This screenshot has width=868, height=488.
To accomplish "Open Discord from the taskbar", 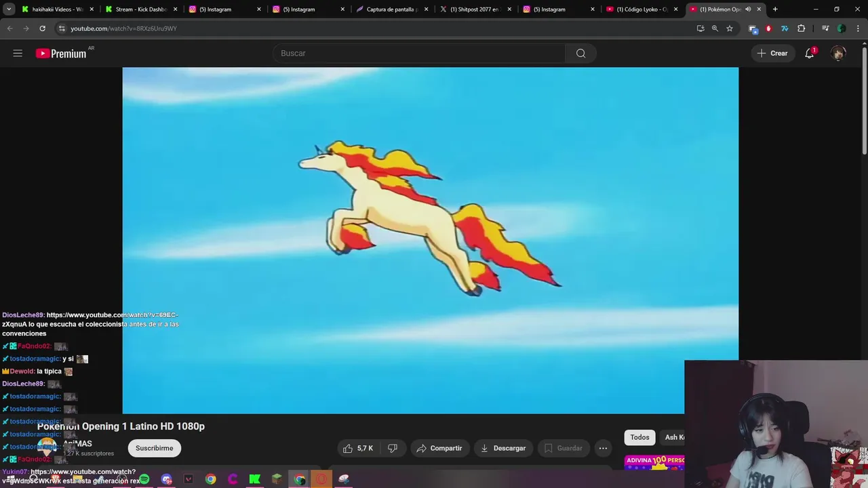I will coord(166,479).
